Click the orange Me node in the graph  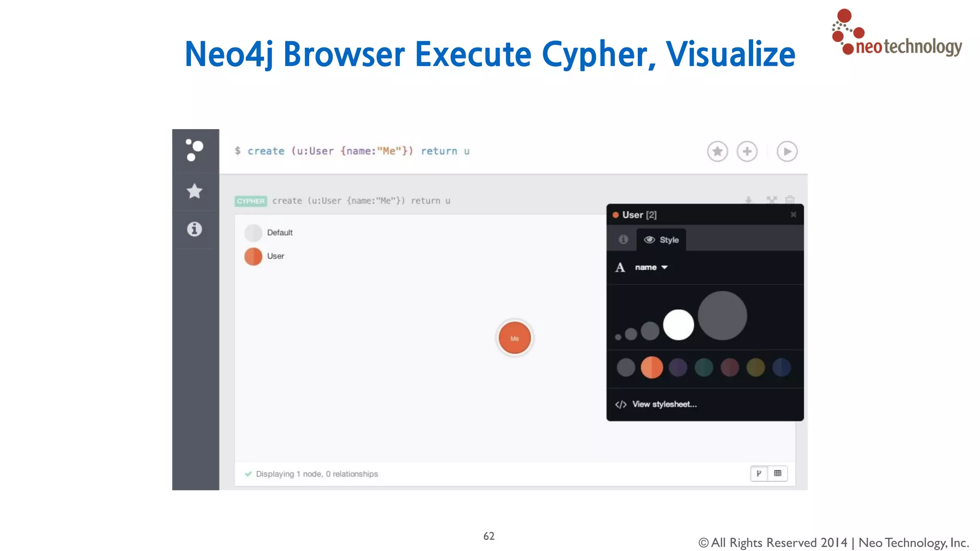tap(514, 338)
